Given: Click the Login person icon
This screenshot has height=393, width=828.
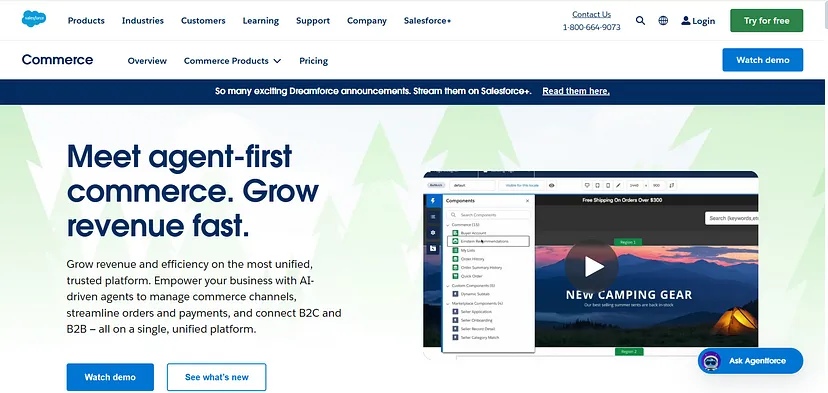Looking at the screenshot, I should [x=685, y=21].
